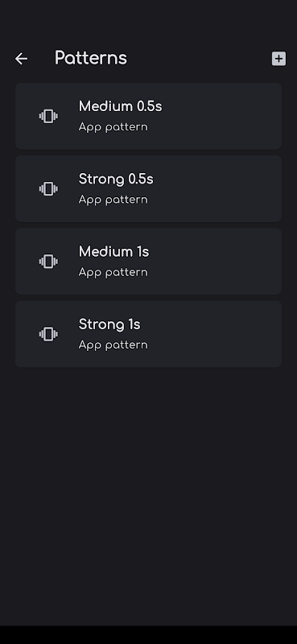Open the Strong 1s card from its blank right side
Viewport: 297px width, 644px height.
click(x=222, y=334)
